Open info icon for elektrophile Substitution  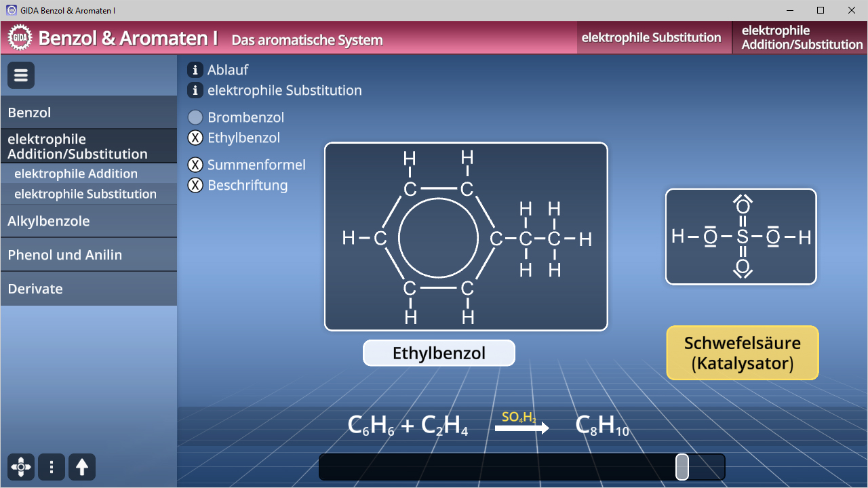[195, 90]
